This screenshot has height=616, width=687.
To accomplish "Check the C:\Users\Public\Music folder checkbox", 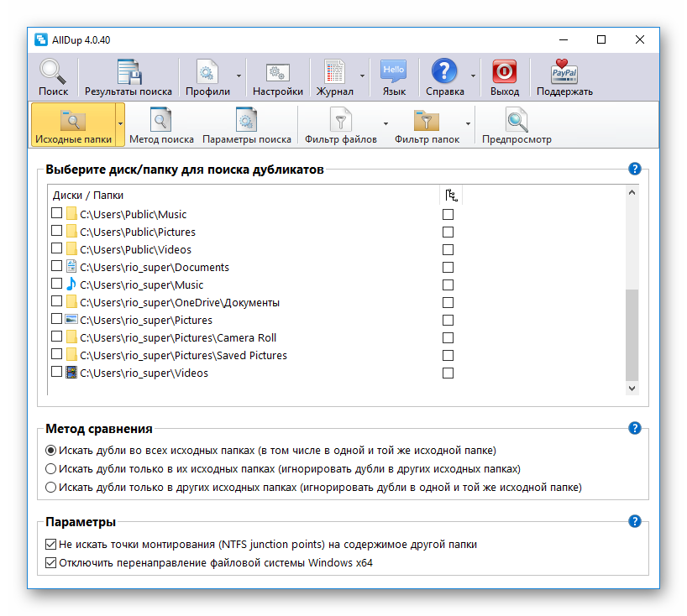I will click(57, 214).
